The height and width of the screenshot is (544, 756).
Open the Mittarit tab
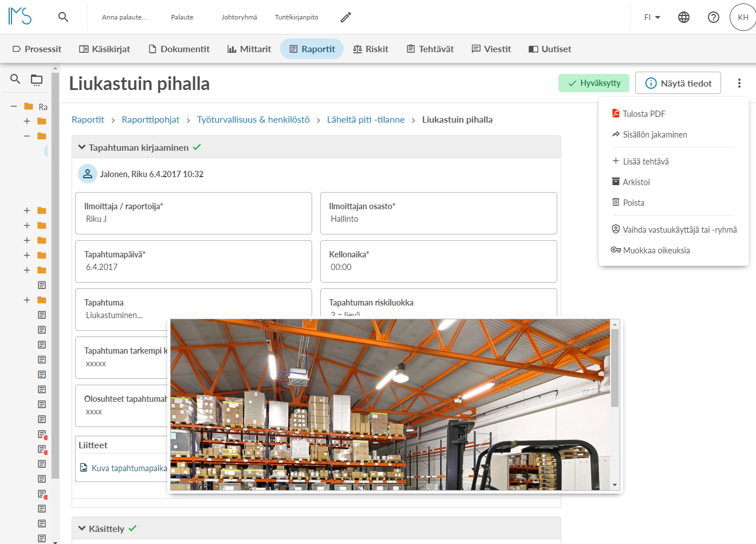pos(249,49)
